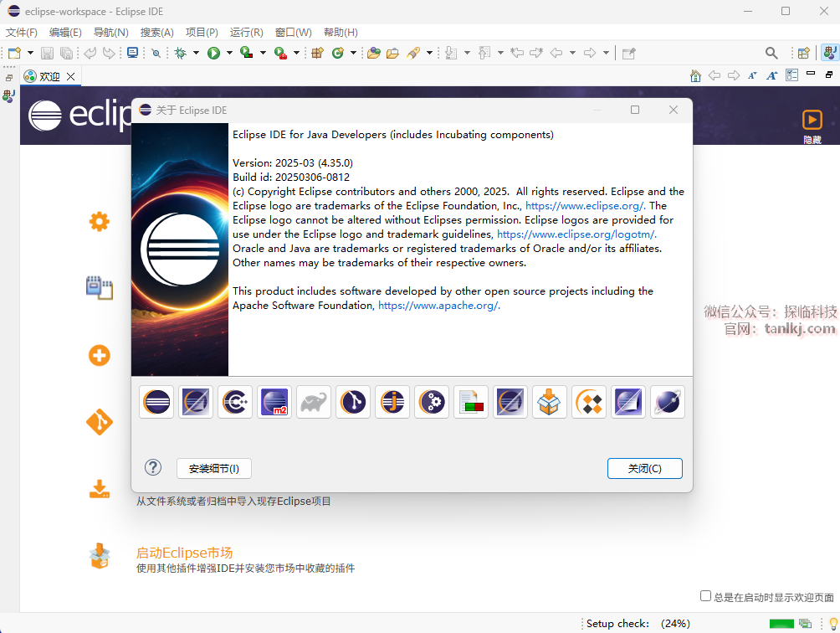Click the Home icon on Welcome page

pos(695,76)
